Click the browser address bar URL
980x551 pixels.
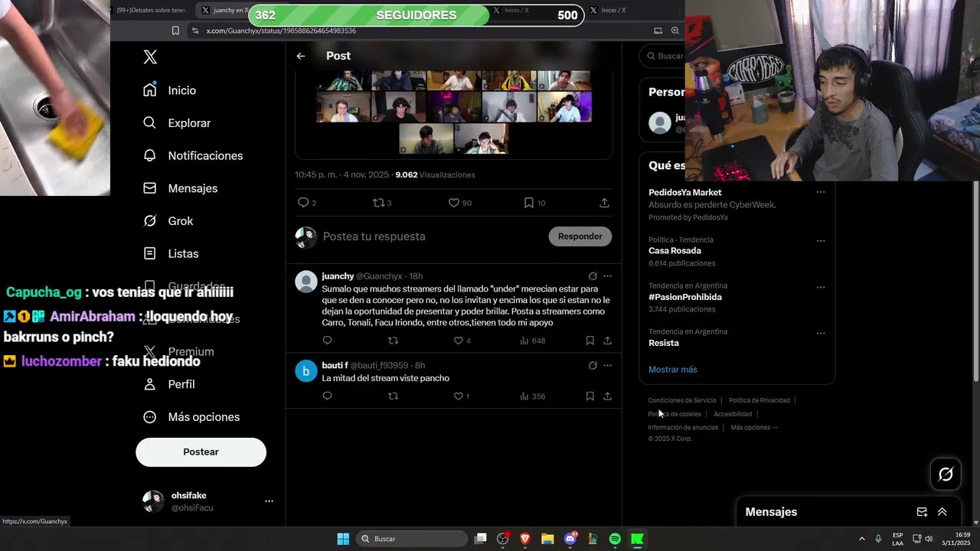point(281,31)
